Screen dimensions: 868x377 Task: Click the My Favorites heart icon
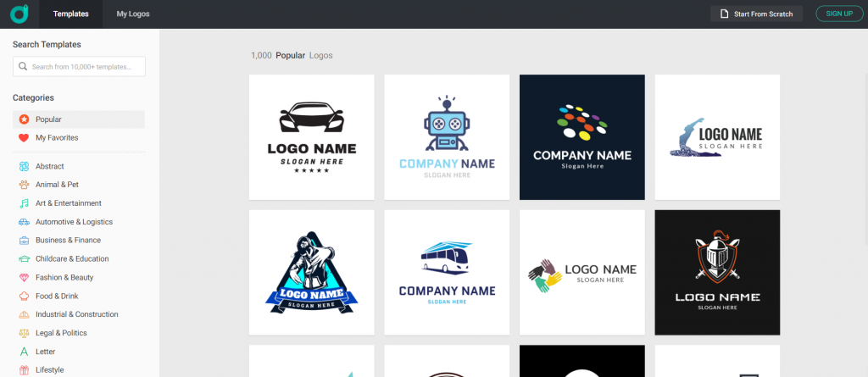coord(24,138)
